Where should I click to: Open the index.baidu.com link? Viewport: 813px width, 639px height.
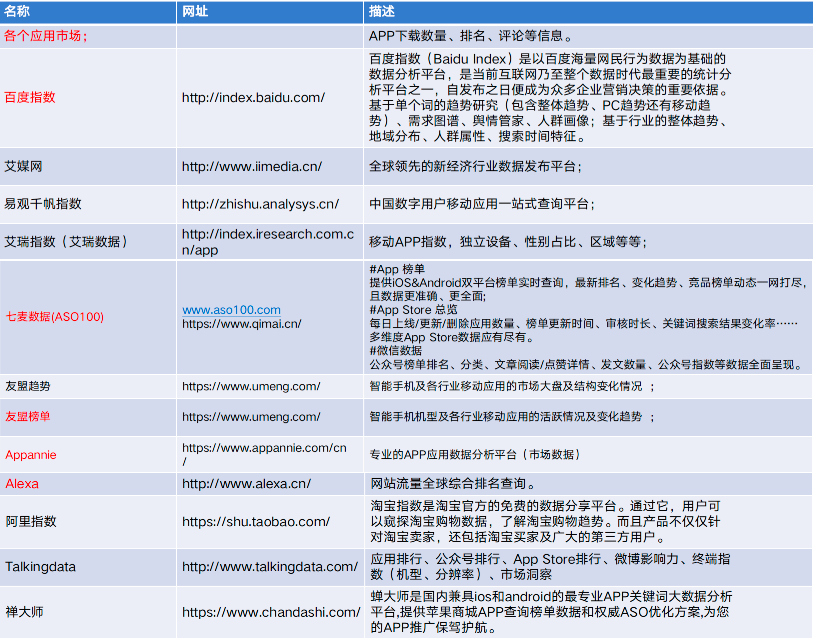[x=253, y=98]
